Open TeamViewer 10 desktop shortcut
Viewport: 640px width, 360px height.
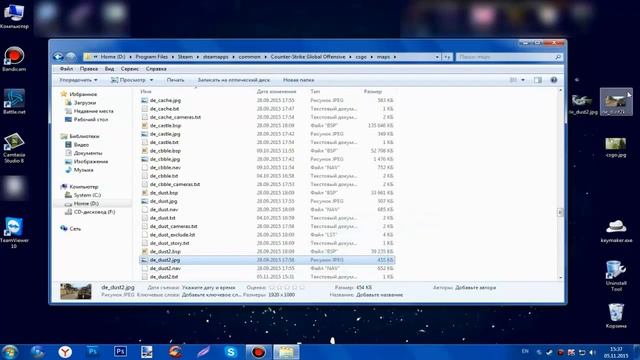click(14, 233)
